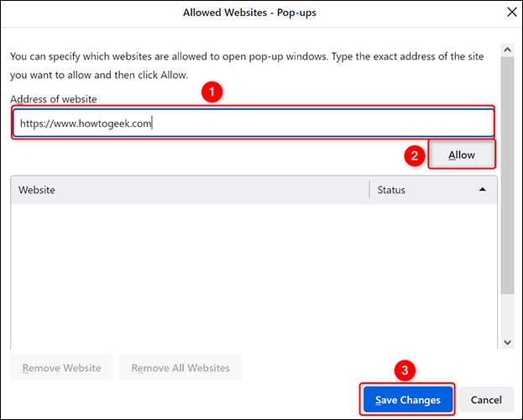Cancel the dialog
Screen dimensions: 523x420
pyautogui.click(x=486, y=399)
